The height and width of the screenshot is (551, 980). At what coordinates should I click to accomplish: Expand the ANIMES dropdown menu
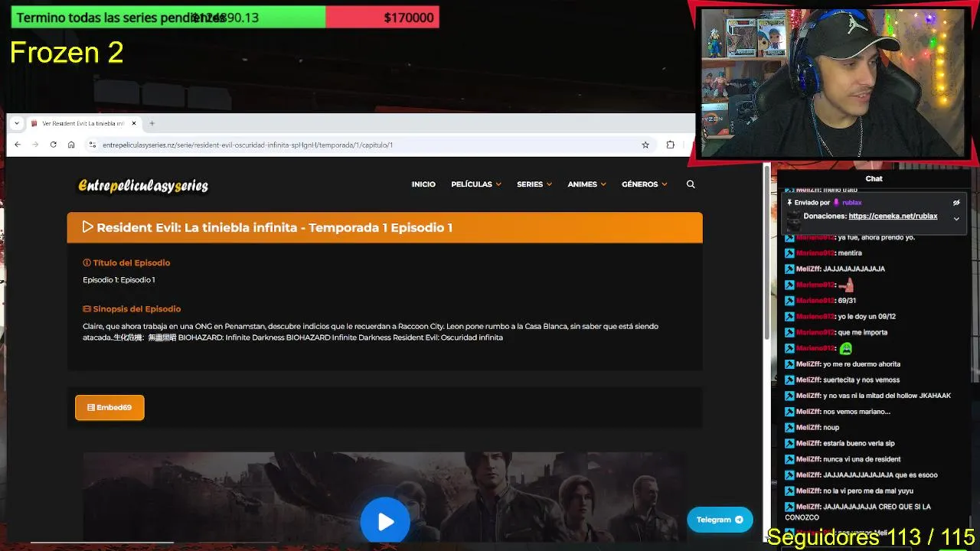(586, 184)
